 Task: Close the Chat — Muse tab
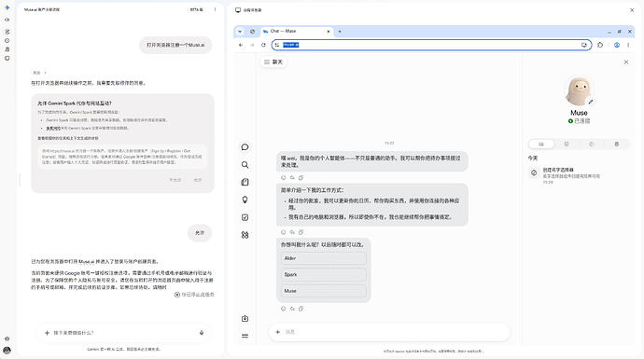point(329,31)
